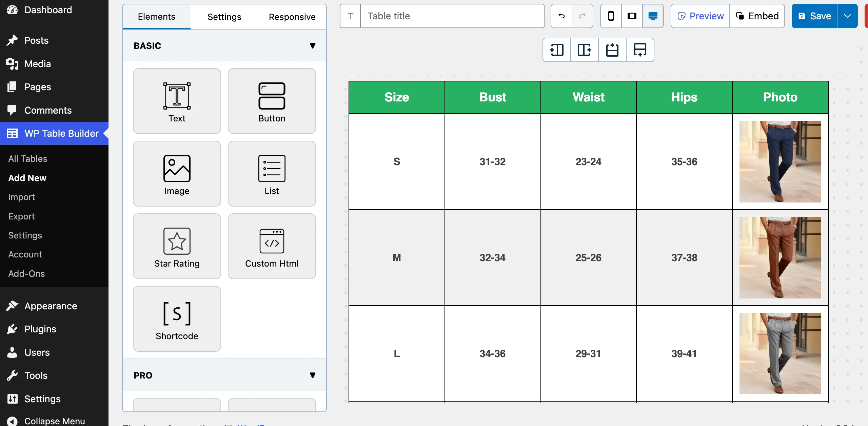Viewport: 868px width, 426px height.
Task: Collapse the BASIC elements section
Action: (312, 45)
